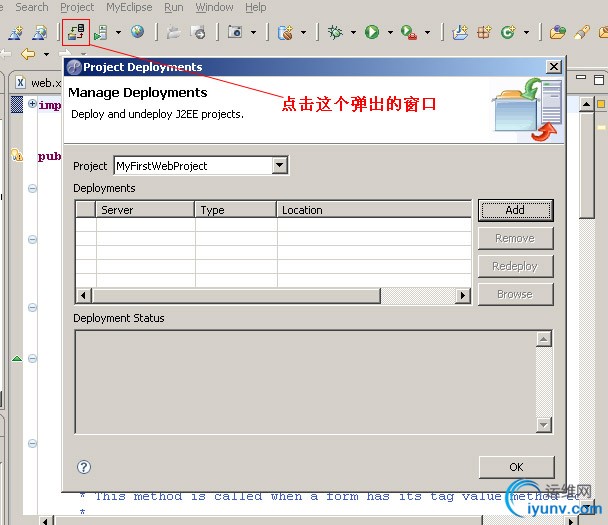The width and height of the screenshot is (608, 525).
Task: Open the New Class dropdown arrow
Action: coord(526,33)
